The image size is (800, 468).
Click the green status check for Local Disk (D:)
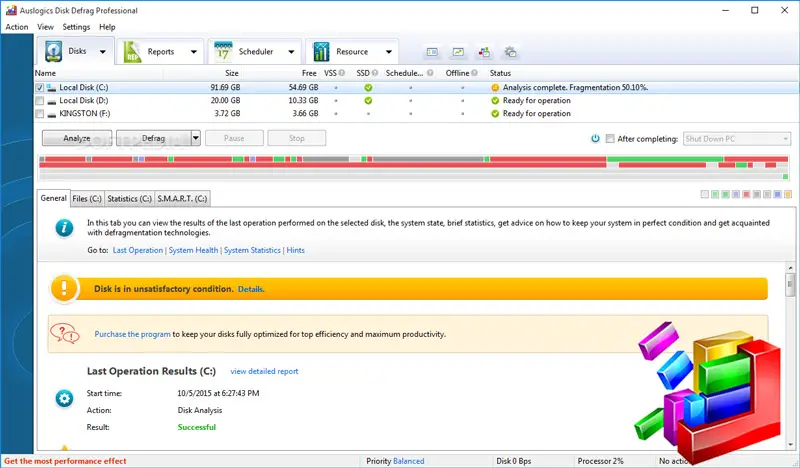pyautogui.click(x=495, y=101)
